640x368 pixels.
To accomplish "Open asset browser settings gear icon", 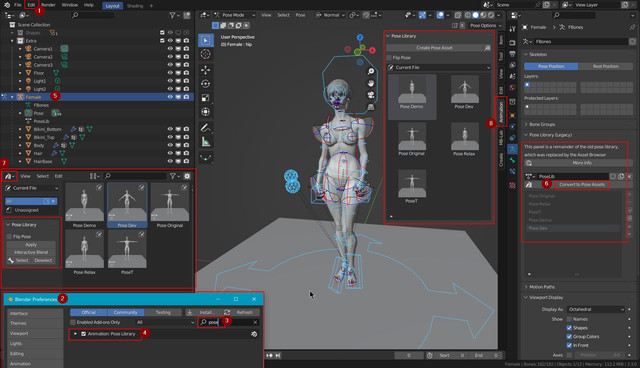I will click(187, 176).
